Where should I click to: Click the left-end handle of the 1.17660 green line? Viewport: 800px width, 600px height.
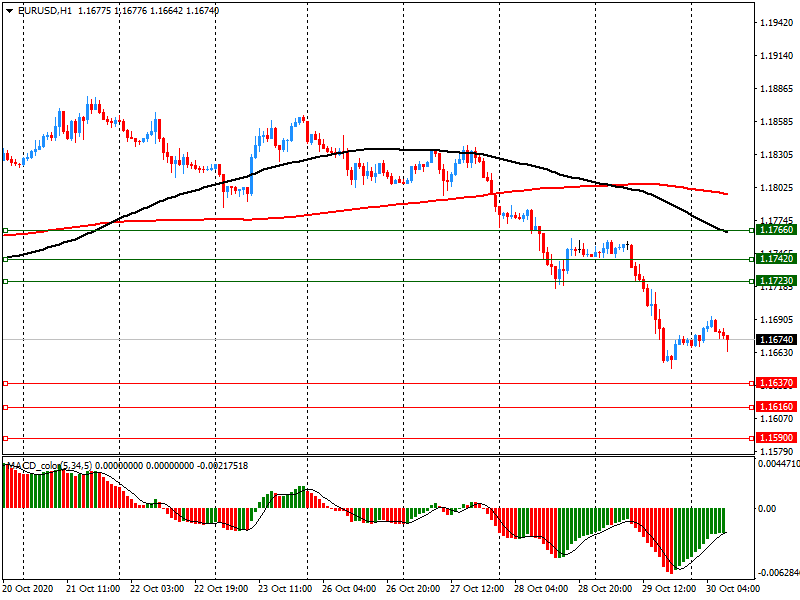pos(6,231)
